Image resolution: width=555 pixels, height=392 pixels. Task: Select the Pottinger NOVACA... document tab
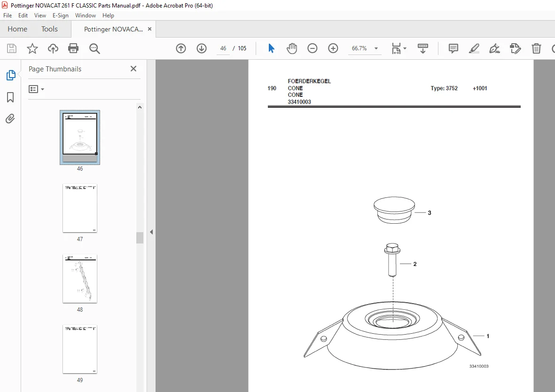(x=113, y=29)
